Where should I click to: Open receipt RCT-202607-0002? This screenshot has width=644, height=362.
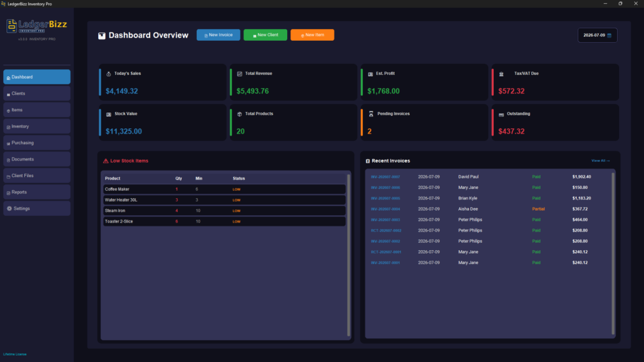(386, 230)
